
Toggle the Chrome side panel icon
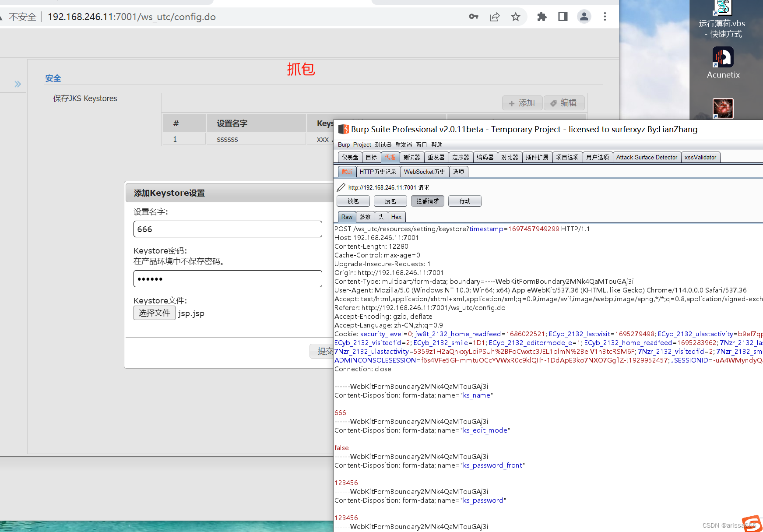[563, 17]
